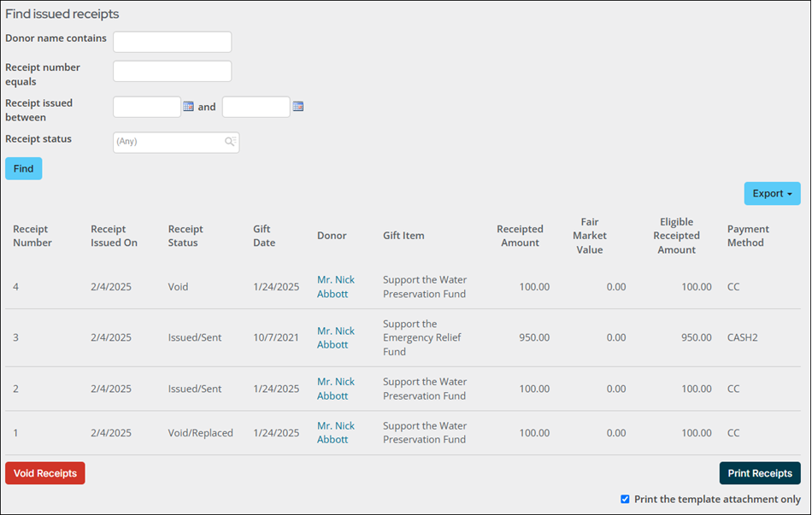Click fair market value 0.00 in receipt 4 row
812x515 pixels.
click(615, 287)
